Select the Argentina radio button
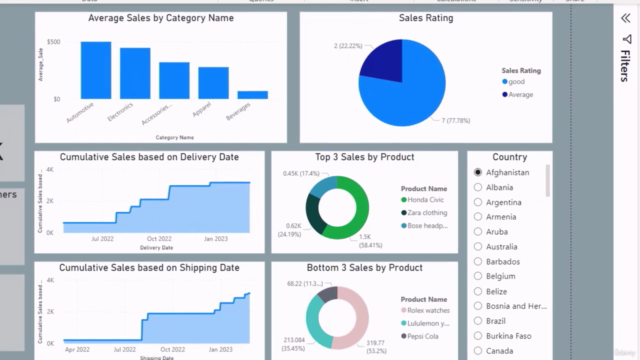Screen dimensions: 640x360 click(x=478, y=202)
